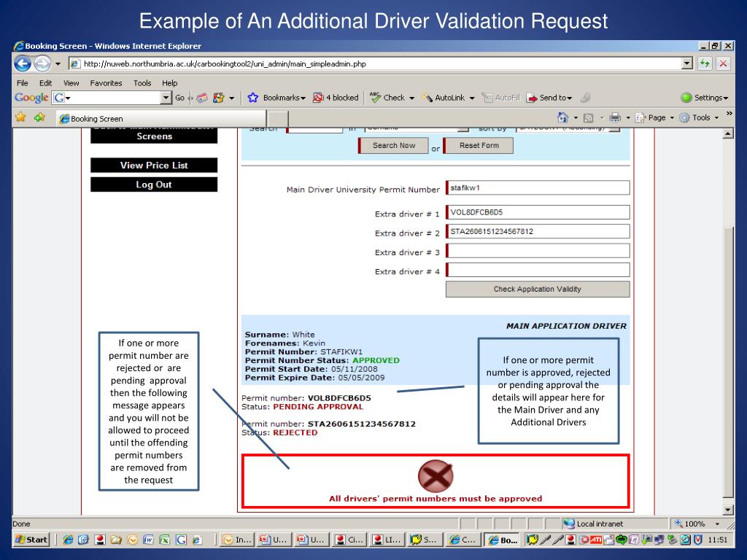Expand the AutoLink dropdown arrow
This screenshot has width=747, height=560.
click(472, 98)
